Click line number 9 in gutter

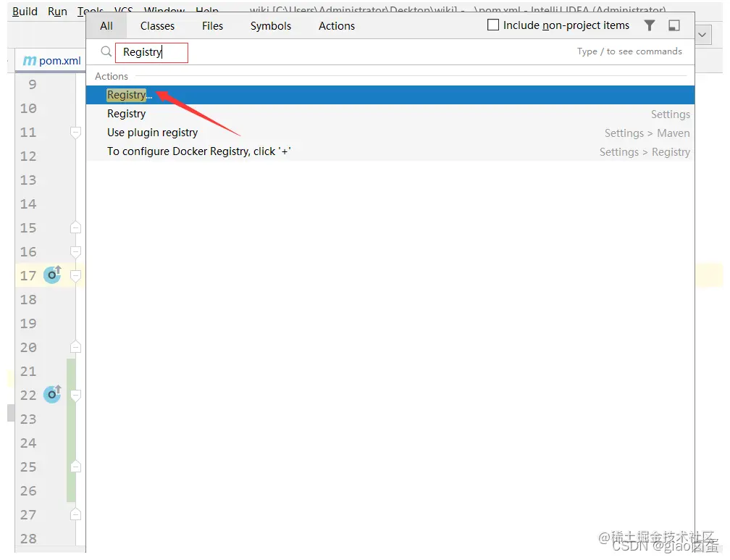tap(32, 84)
